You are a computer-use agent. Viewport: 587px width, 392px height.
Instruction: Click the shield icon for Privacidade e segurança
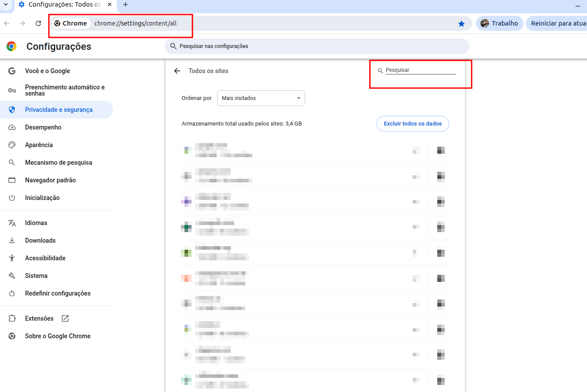[x=12, y=110]
